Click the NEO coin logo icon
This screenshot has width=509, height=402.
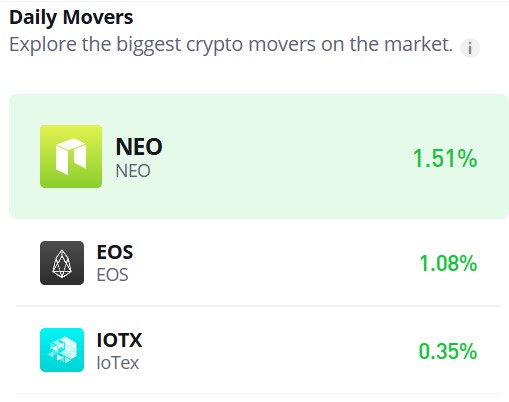click(71, 156)
